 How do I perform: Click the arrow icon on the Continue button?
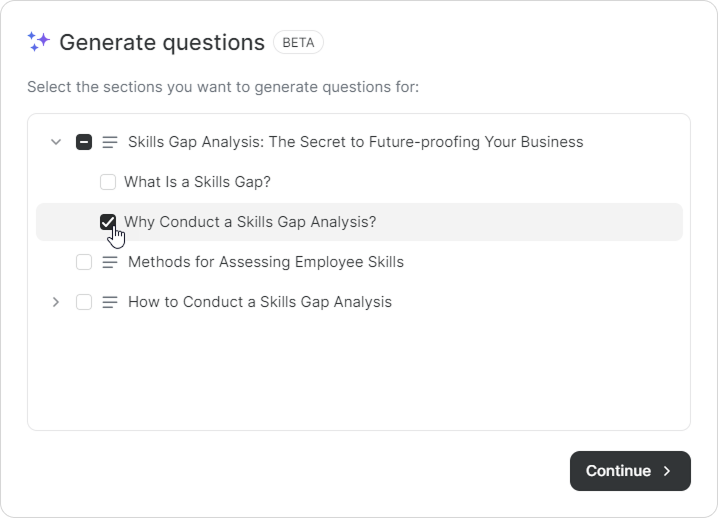(667, 471)
